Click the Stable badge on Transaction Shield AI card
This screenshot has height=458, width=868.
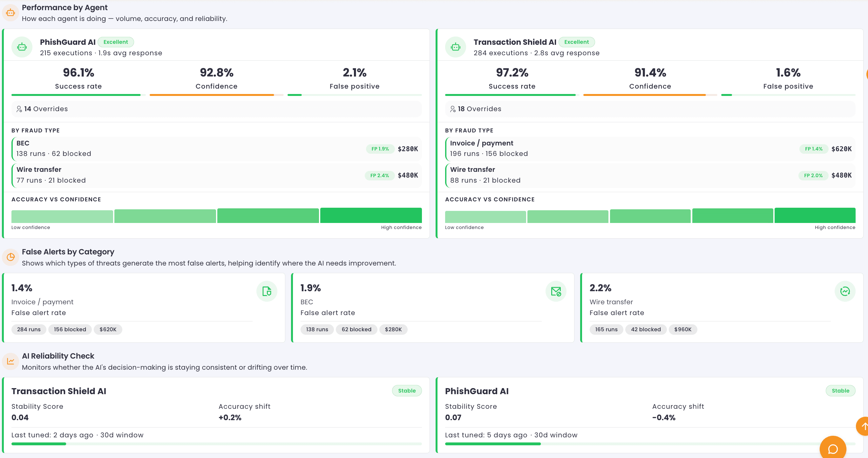coord(407,391)
